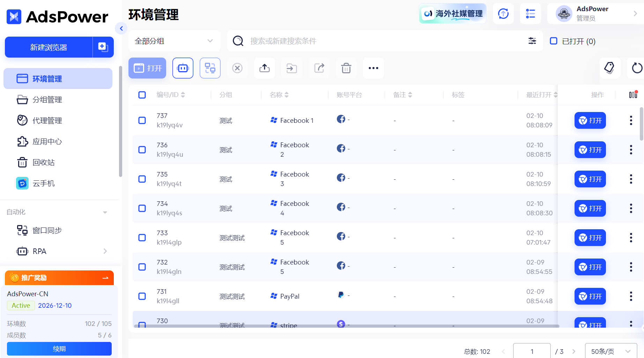Open the 全部分组 dropdown
Screen dimensions: 644x358
(174, 41)
